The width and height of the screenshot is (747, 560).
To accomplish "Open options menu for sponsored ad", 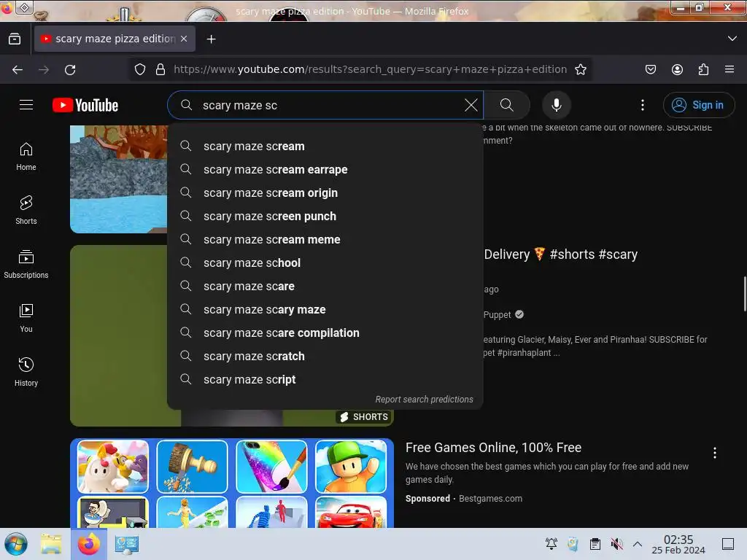I will tap(715, 453).
